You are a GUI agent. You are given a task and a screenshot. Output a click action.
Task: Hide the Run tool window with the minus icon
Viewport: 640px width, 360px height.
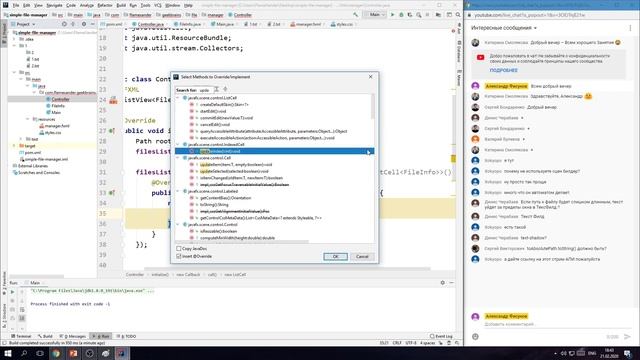coord(451,282)
